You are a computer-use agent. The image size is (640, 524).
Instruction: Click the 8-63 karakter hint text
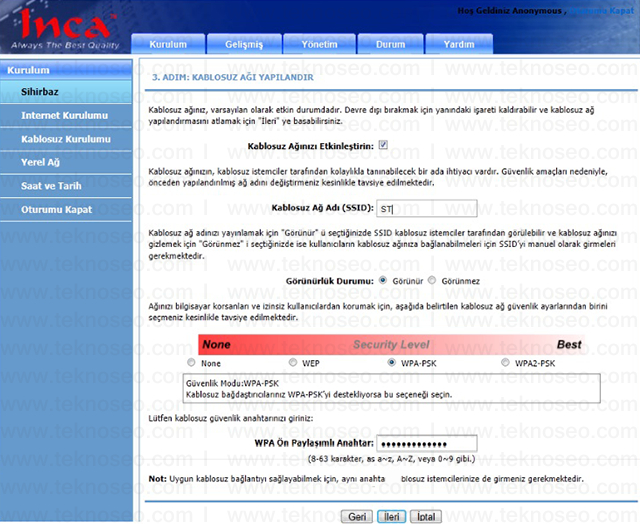[391, 459]
